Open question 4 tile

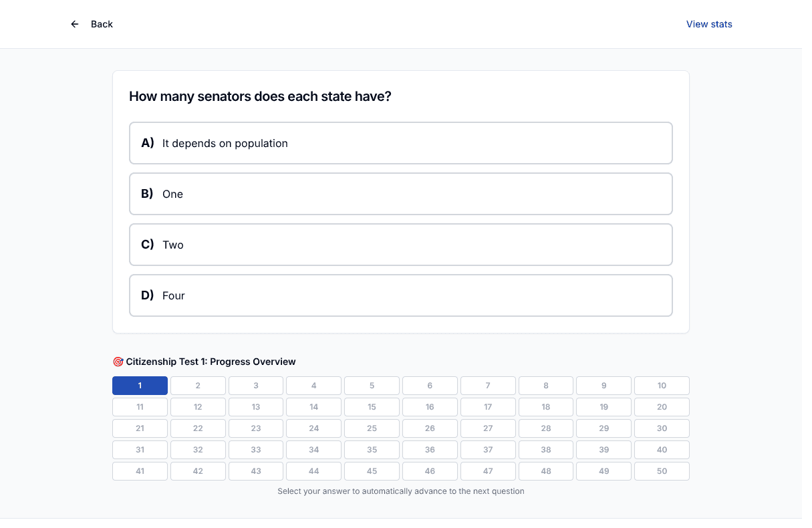(x=314, y=386)
